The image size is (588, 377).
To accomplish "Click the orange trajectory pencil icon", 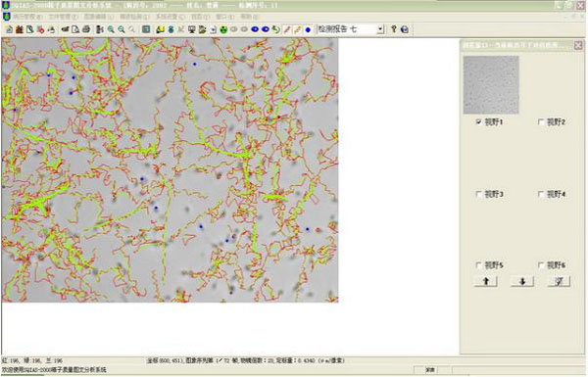I will (297, 29).
